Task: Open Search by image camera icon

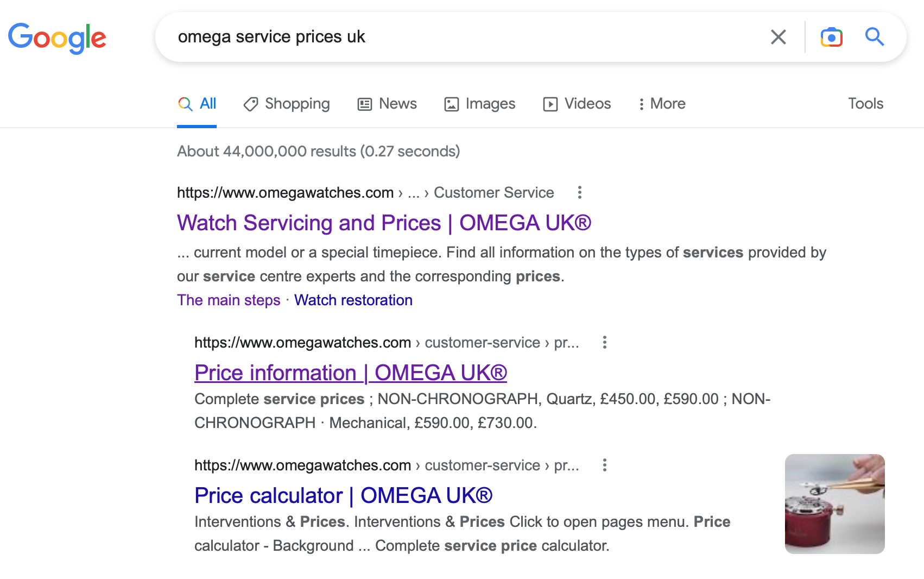Action: tap(831, 37)
